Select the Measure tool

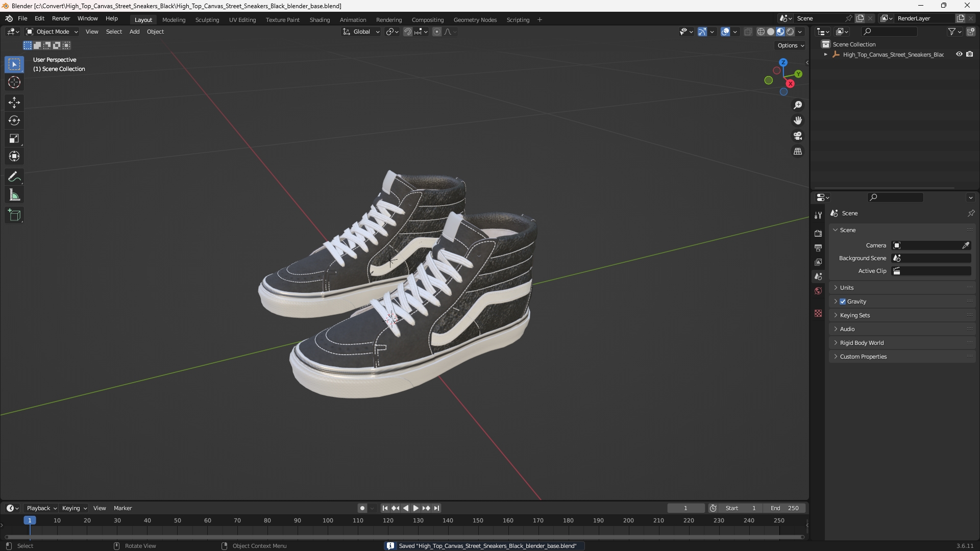[x=14, y=195]
